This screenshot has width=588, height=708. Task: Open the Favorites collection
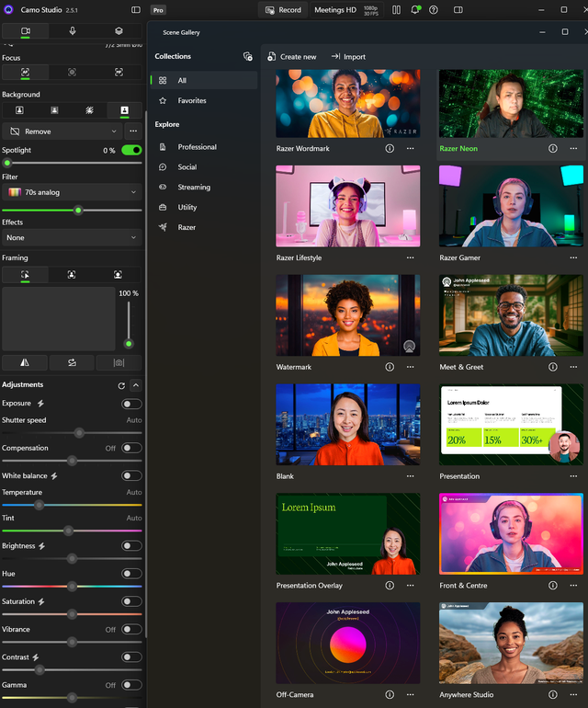click(x=204, y=101)
